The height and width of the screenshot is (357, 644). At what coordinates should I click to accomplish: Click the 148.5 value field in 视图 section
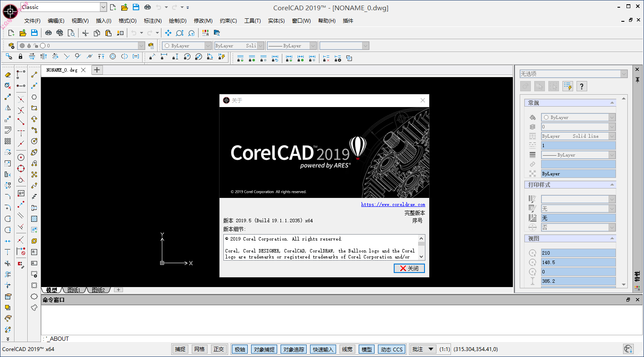[578, 262]
